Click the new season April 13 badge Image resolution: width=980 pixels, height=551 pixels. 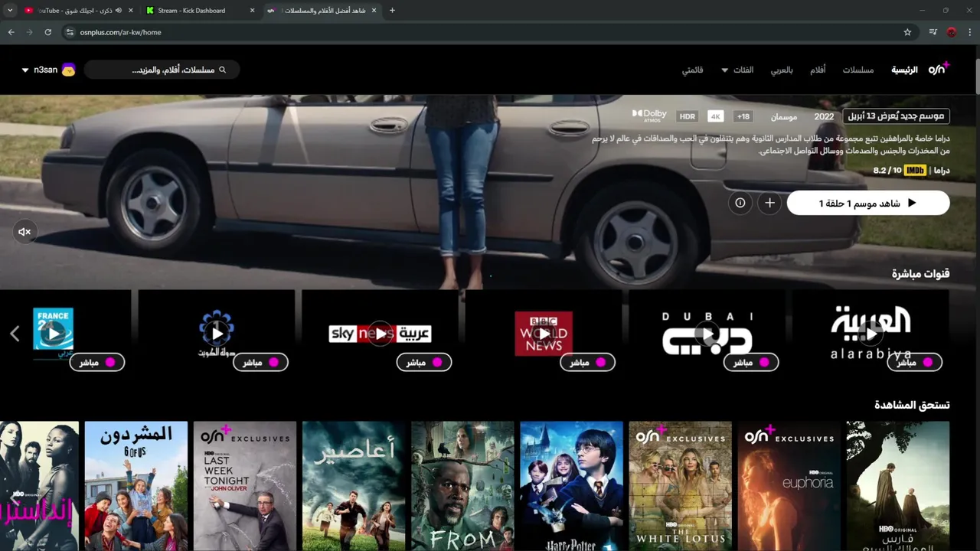[x=897, y=116]
